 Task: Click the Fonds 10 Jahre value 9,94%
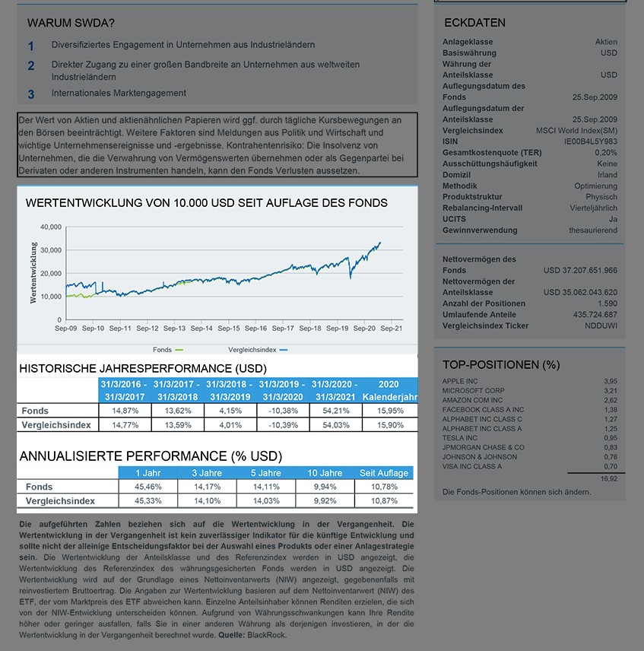325,487
